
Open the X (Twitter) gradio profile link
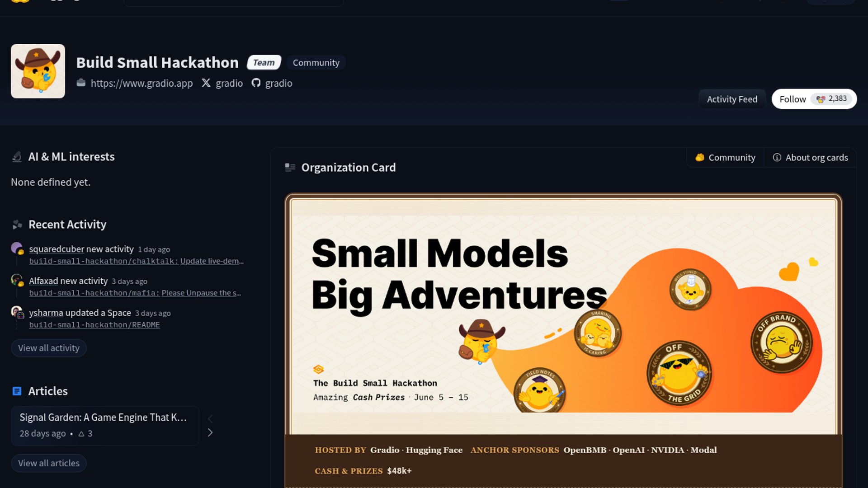[229, 83]
